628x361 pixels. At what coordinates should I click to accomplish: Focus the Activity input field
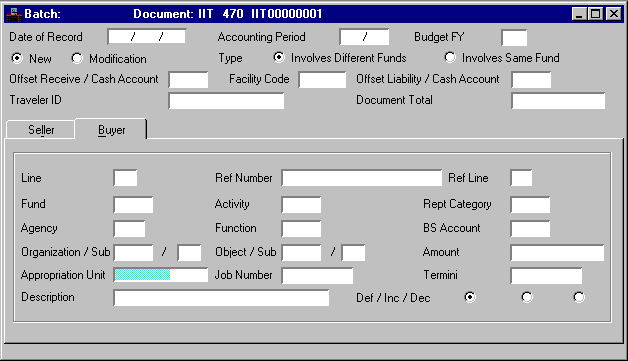301,205
